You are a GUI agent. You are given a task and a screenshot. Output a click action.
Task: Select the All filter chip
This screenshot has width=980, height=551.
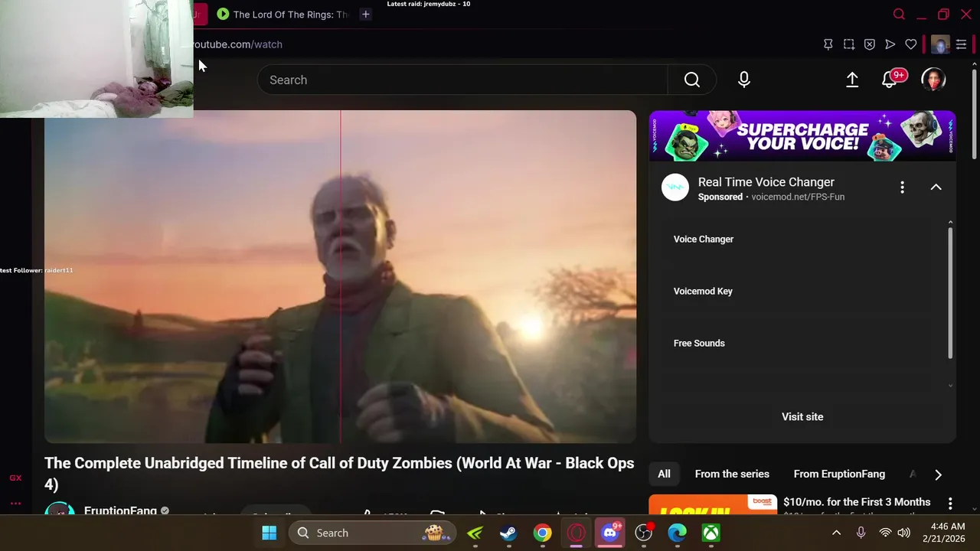tap(664, 474)
